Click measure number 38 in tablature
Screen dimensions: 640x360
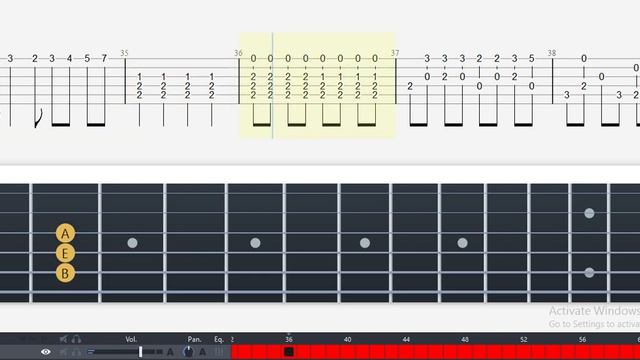(552, 53)
